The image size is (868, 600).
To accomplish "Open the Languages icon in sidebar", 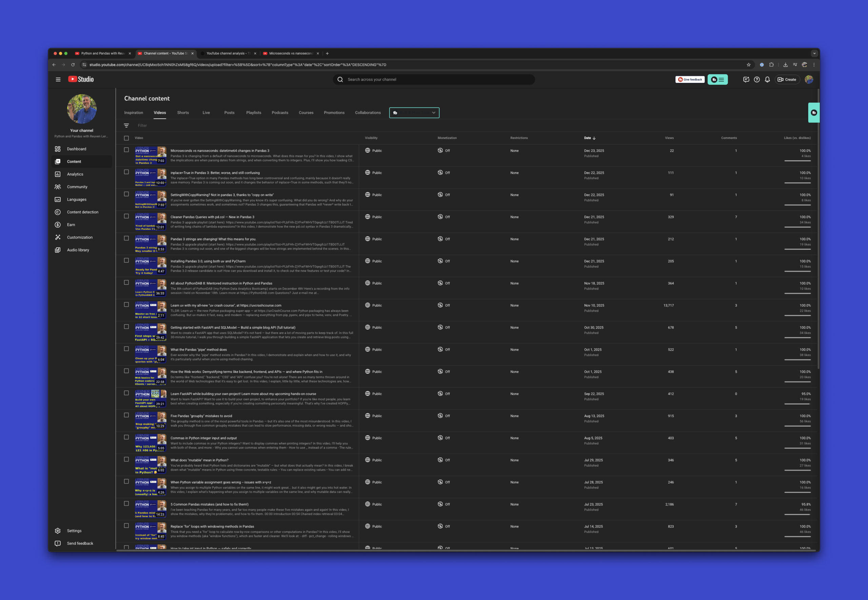I will tap(58, 200).
